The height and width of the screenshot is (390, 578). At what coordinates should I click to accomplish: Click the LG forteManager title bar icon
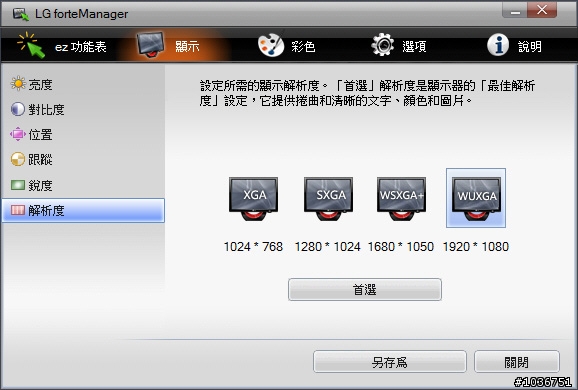click(20, 14)
